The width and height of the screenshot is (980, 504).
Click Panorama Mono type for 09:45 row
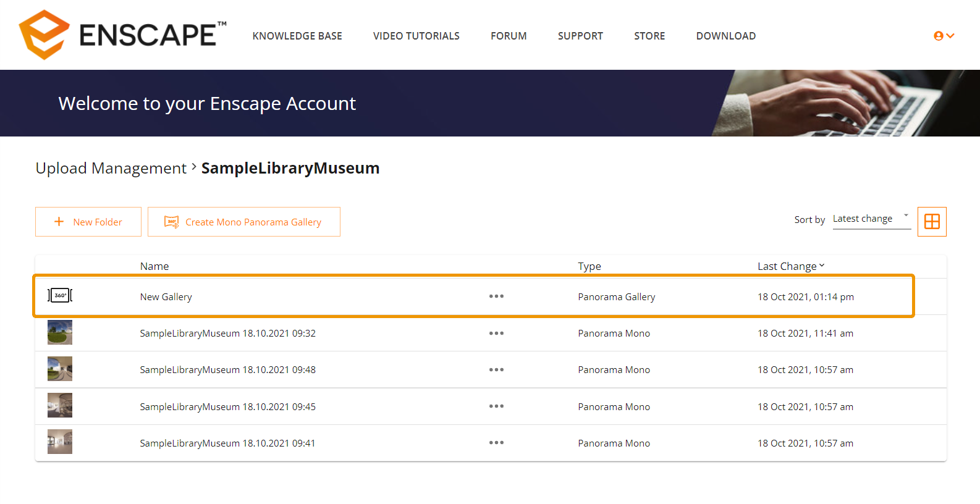(x=614, y=407)
